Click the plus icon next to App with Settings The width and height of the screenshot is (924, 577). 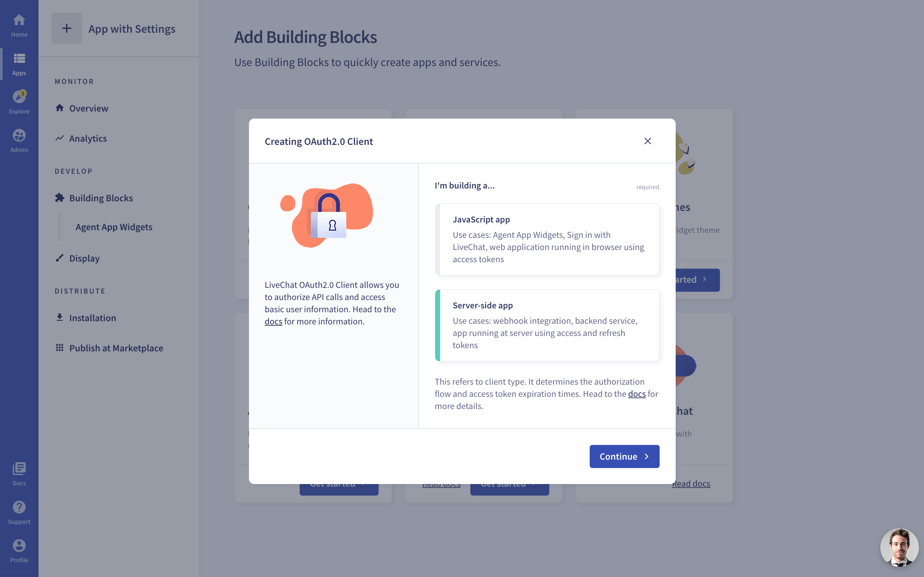pos(67,28)
